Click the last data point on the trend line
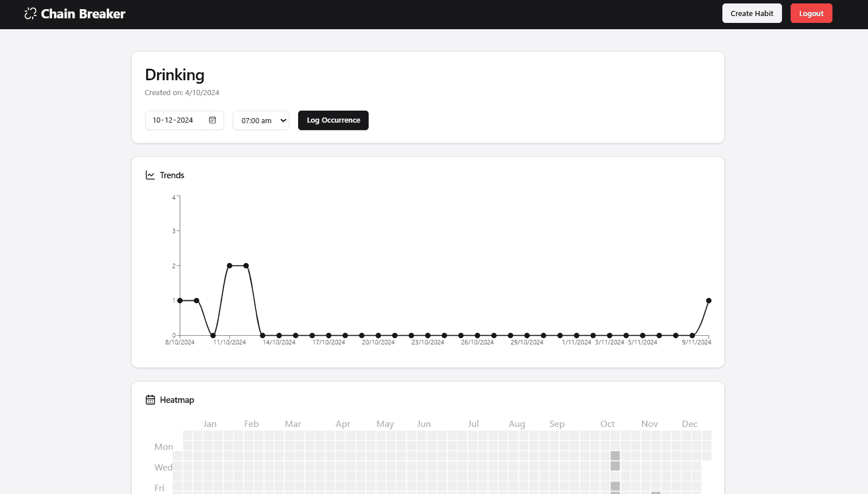The width and height of the screenshot is (868, 494). pyautogui.click(x=709, y=300)
